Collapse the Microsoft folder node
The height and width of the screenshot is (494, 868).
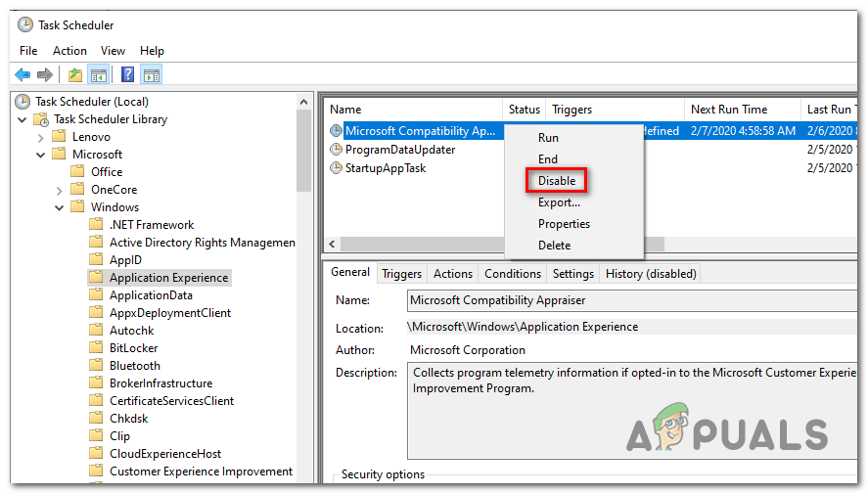pyautogui.click(x=41, y=155)
